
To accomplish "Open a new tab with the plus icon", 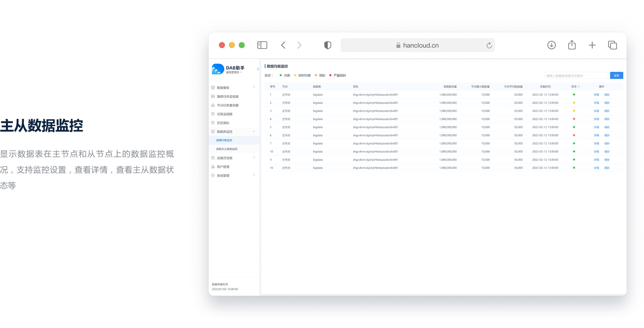I will (x=592, y=45).
